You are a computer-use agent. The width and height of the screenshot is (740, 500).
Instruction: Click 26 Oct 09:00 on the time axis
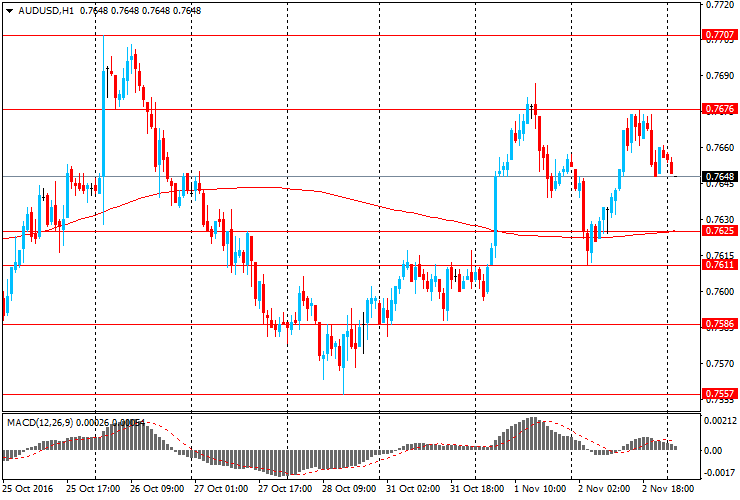(157, 490)
